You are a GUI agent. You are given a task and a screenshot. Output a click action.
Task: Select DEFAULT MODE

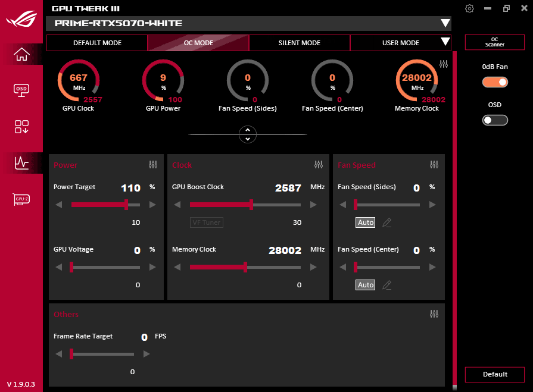(x=96, y=42)
